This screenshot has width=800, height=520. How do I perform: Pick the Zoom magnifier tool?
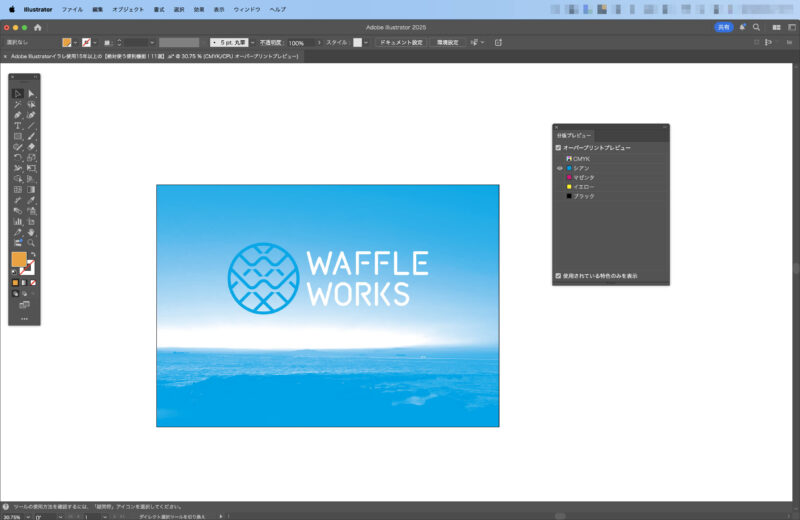coord(32,242)
